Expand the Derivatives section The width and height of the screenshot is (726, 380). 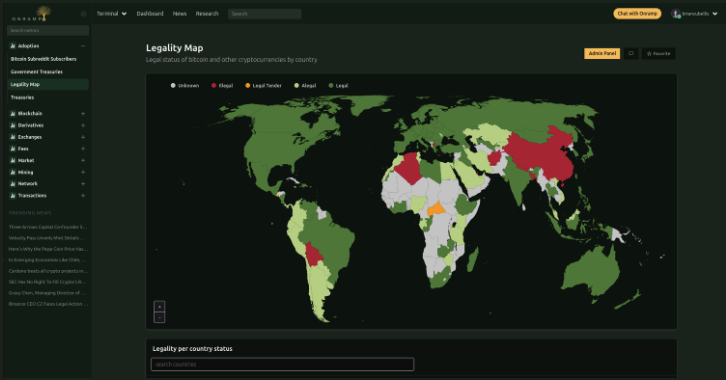[83, 125]
